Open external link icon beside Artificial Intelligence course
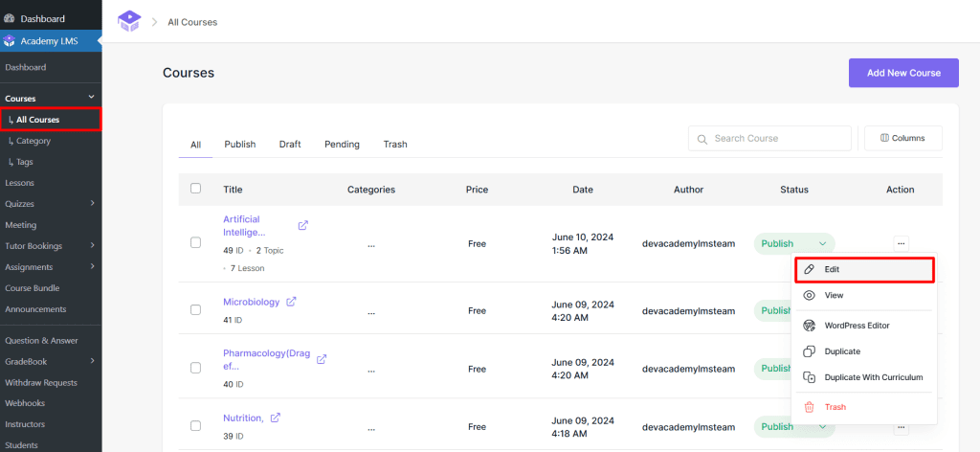The image size is (980, 452). click(303, 226)
